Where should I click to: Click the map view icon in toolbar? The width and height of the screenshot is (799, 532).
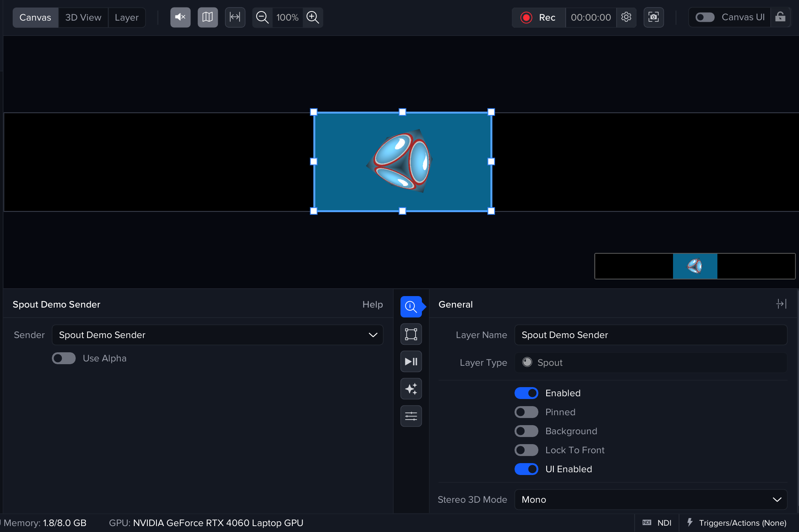(208, 17)
